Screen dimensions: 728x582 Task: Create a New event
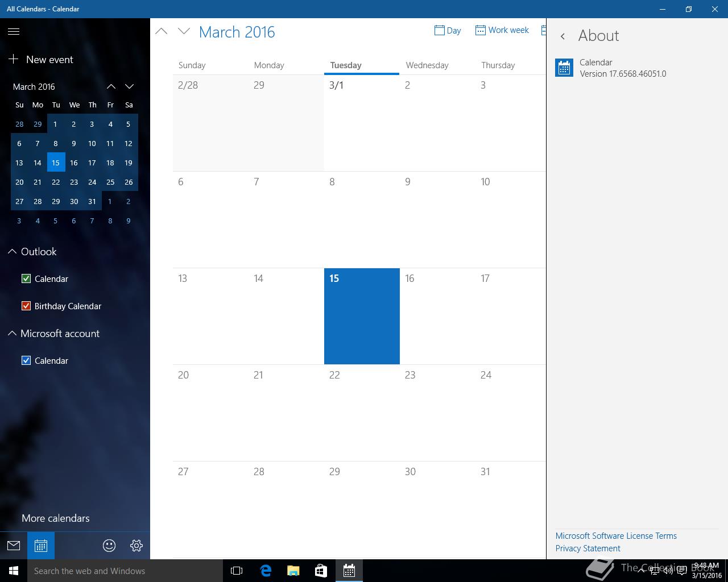tap(40, 59)
